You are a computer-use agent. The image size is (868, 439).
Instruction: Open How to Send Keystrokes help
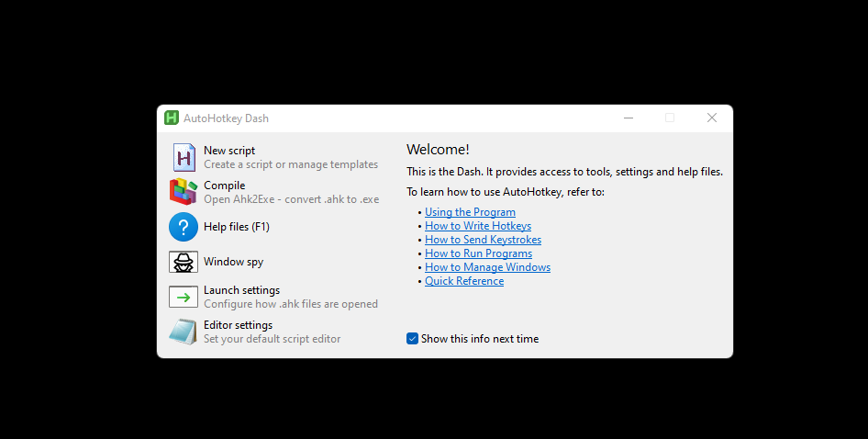click(483, 240)
